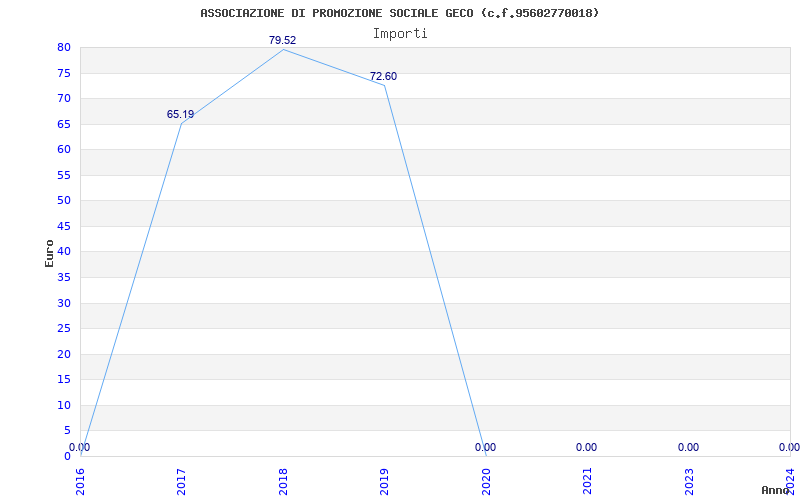Click the 75 tick on the Euro axis
The image size is (800, 500).
(x=64, y=73)
